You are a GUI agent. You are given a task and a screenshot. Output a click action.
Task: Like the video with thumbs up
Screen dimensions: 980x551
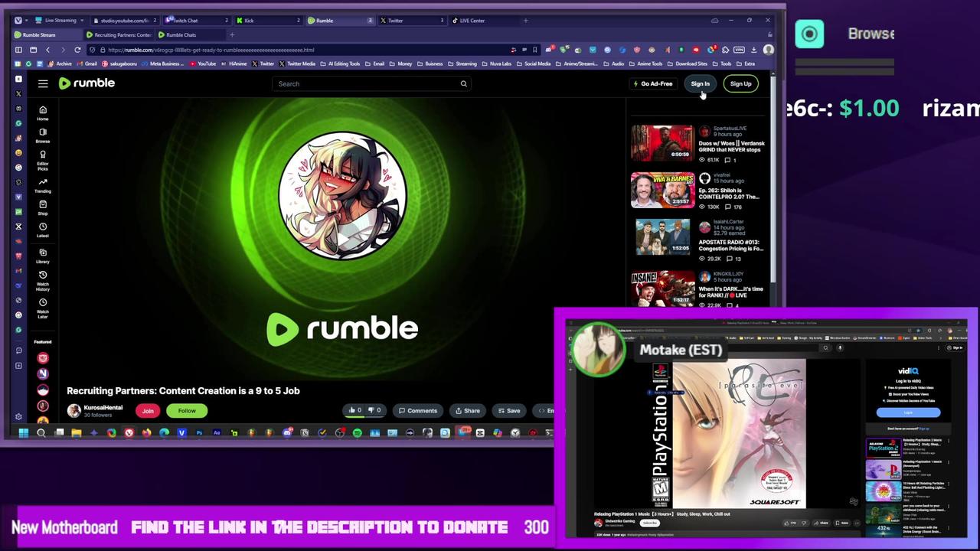pos(354,410)
